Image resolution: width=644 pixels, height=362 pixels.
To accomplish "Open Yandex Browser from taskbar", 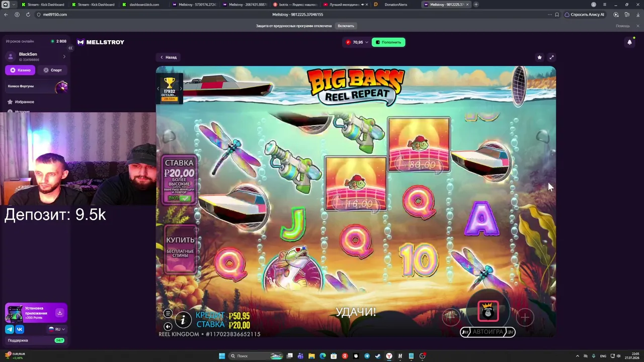I will 389,356.
